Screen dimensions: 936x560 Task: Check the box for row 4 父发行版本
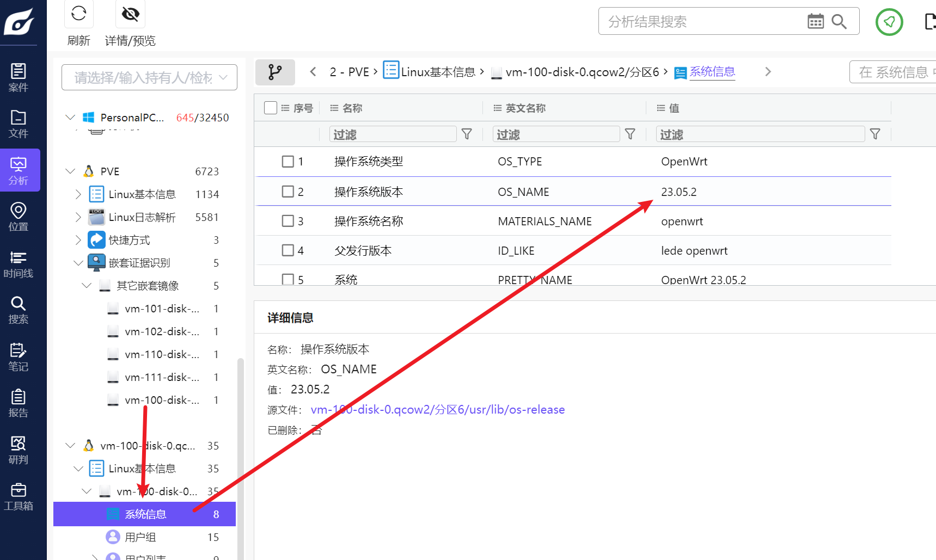coord(288,250)
